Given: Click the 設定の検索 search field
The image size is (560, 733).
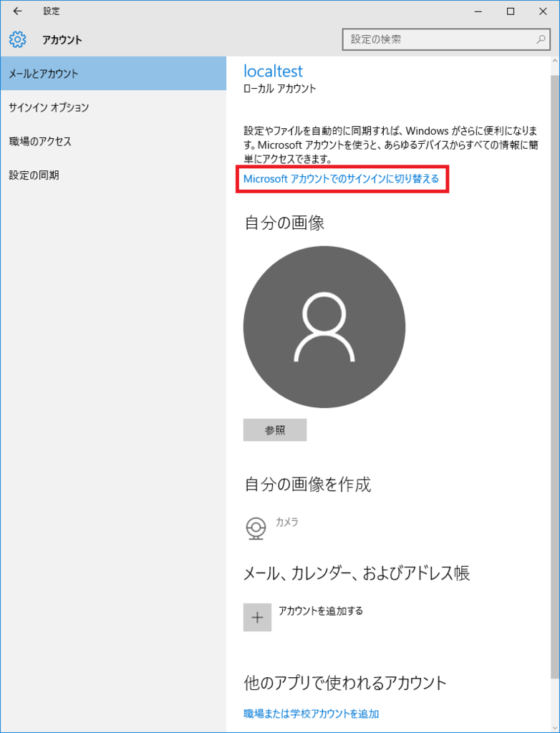Looking at the screenshot, I should point(446,39).
